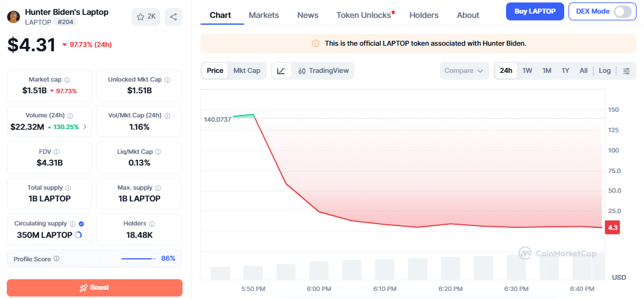
Task: Click the Boost button
Action: tap(95, 288)
